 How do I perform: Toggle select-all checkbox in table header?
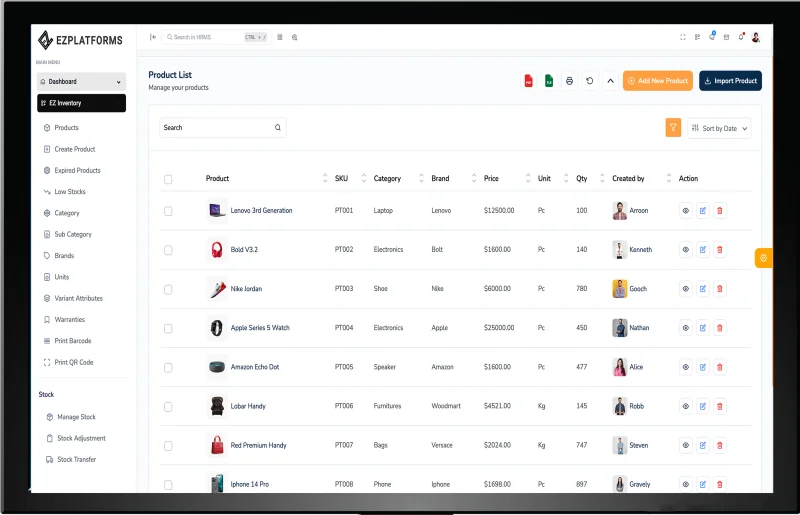coord(168,179)
